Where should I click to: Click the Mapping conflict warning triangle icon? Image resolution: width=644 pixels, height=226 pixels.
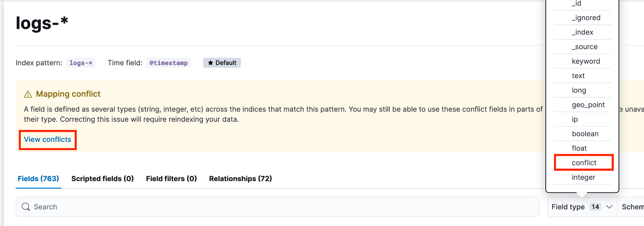coord(28,94)
